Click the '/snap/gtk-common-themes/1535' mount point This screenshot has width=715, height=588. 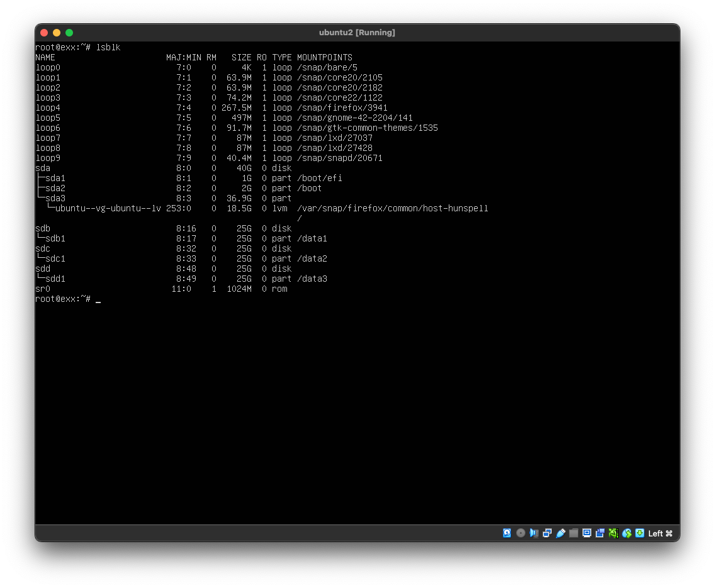pyautogui.click(x=368, y=128)
